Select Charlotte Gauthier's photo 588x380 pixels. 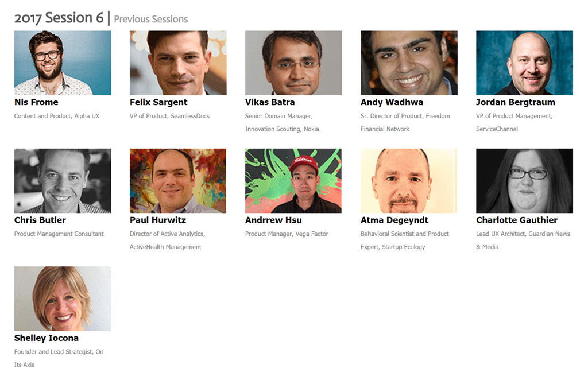[524, 181]
